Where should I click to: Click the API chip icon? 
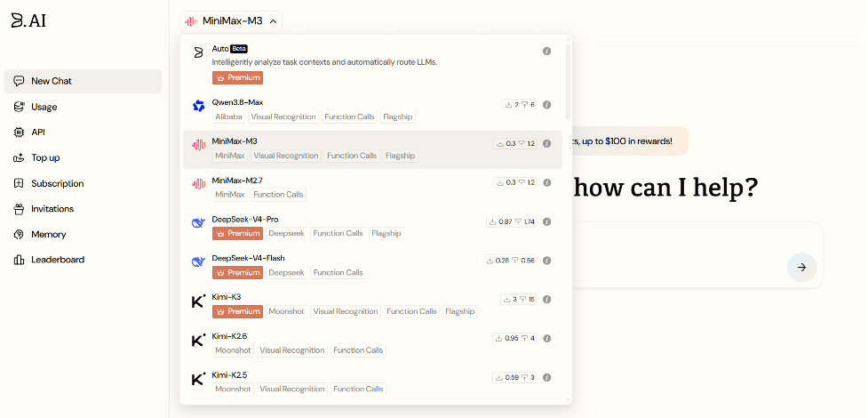coord(19,132)
